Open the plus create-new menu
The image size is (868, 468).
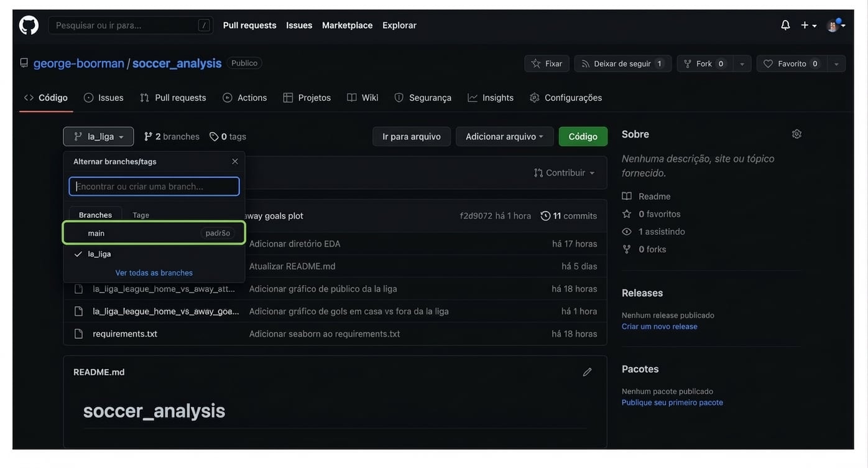808,26
